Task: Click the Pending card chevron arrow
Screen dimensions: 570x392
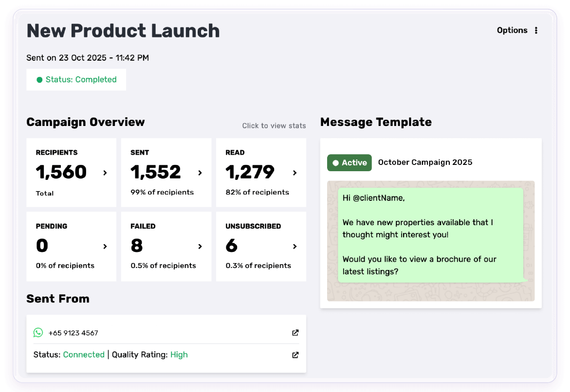Action: coord(105,247)
